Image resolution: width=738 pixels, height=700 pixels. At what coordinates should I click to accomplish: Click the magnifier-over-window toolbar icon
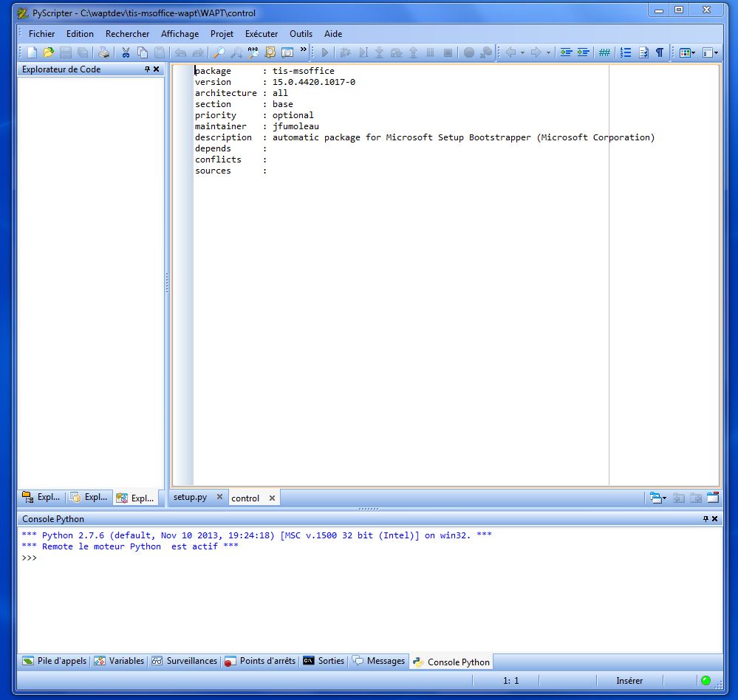287,52
